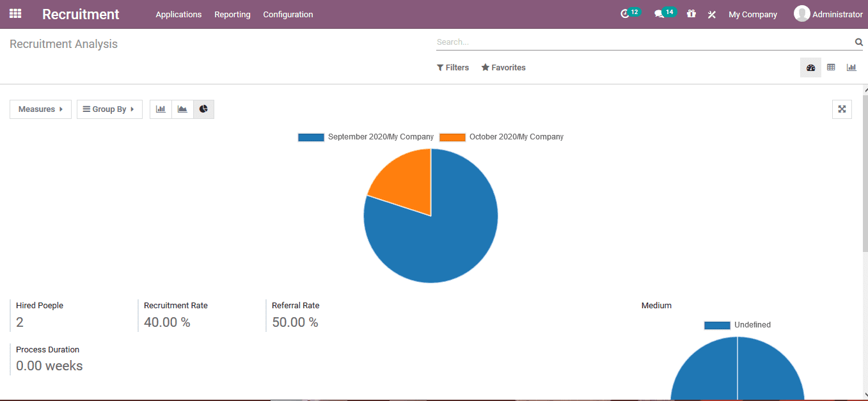Open the Reporting menu
The image size is (868, 401).
232,14
